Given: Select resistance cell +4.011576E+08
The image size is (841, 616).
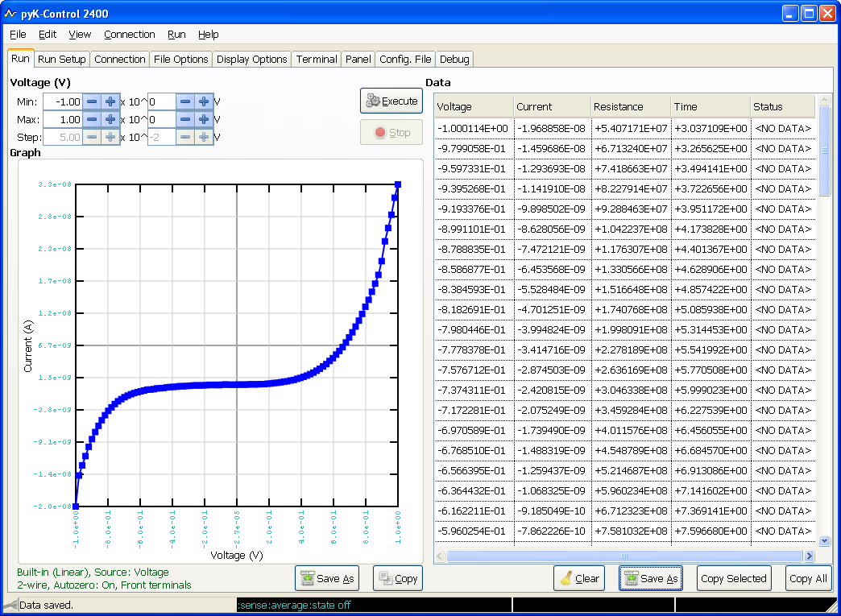Looking at the screenshot, I should click(x=631, y=431).
